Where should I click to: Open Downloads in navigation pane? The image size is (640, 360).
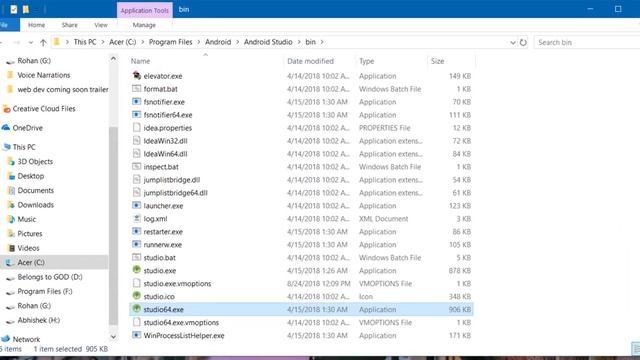tap(36, 204)
